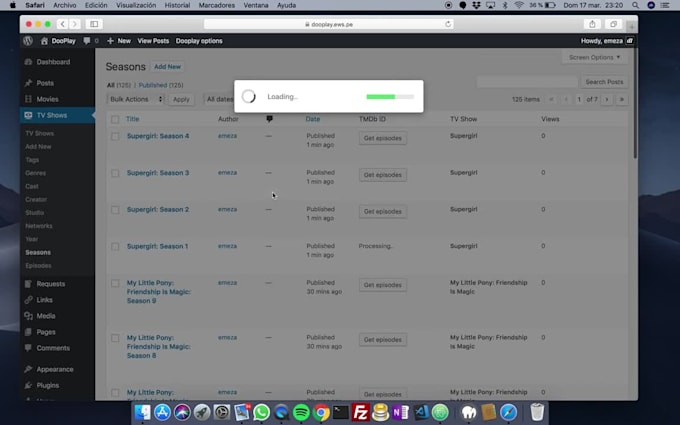680x425 pixels.
Task: Open the Bulk Actions dropdown
Action: point(136,99)
